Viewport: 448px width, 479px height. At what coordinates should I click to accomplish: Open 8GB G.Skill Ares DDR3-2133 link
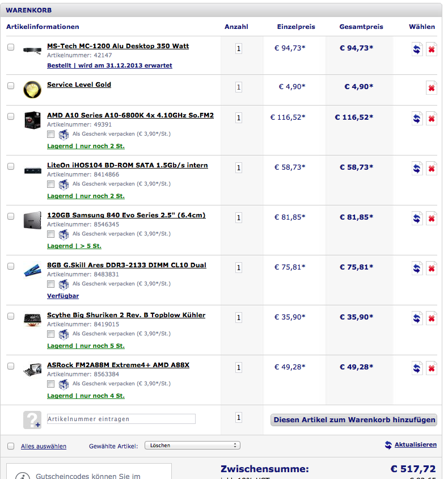(126, 265)
